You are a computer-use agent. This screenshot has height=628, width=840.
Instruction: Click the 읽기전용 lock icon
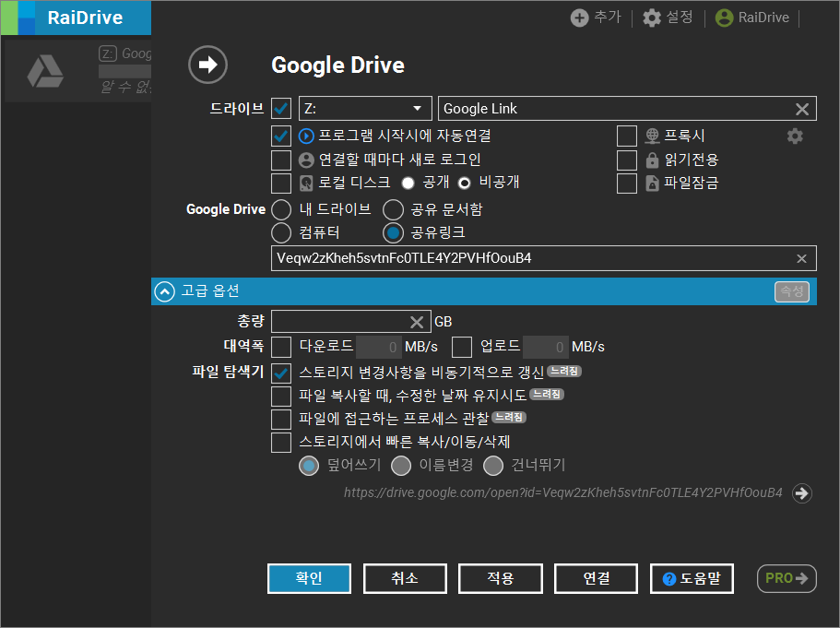(652, 160)
